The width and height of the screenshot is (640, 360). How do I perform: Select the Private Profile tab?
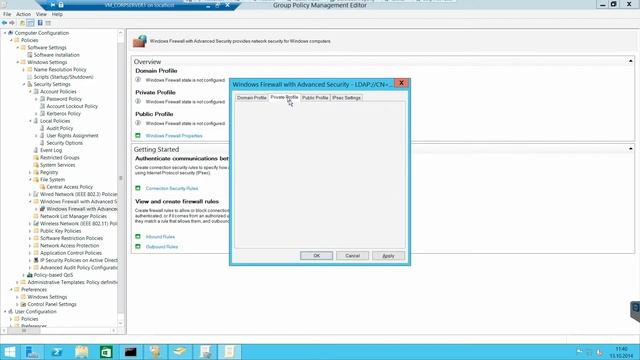[284, 97]
